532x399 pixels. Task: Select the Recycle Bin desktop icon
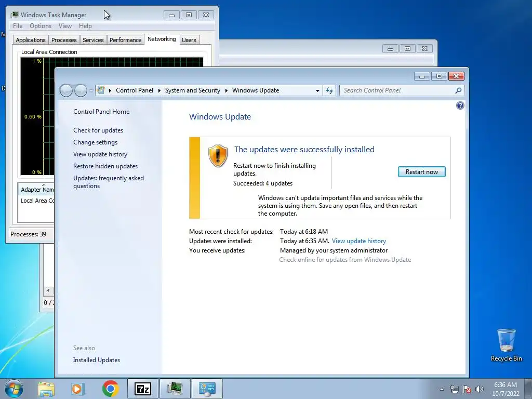coord(506,345)
